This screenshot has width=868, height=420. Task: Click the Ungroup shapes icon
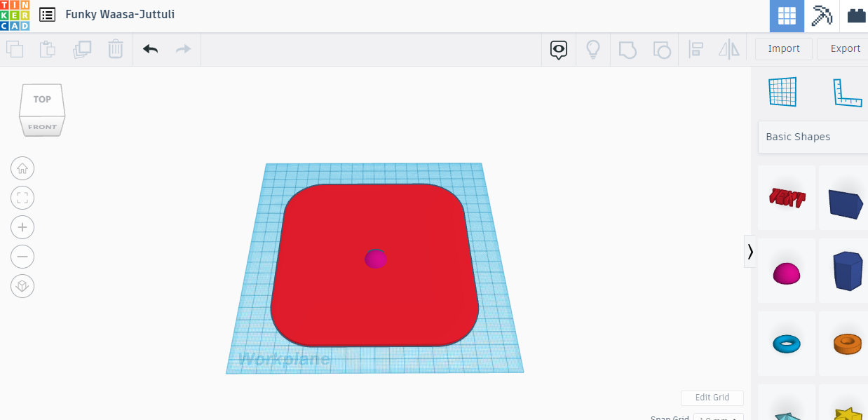point(662,49)
